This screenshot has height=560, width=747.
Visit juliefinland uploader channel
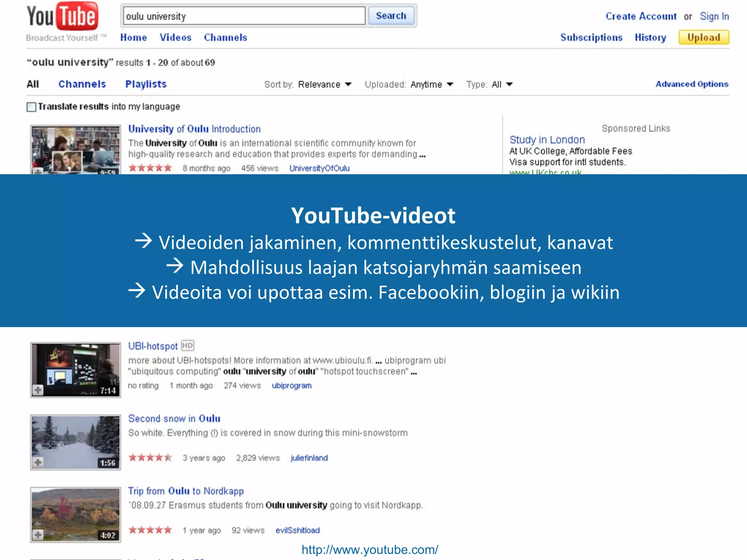(x=309, y=458)
